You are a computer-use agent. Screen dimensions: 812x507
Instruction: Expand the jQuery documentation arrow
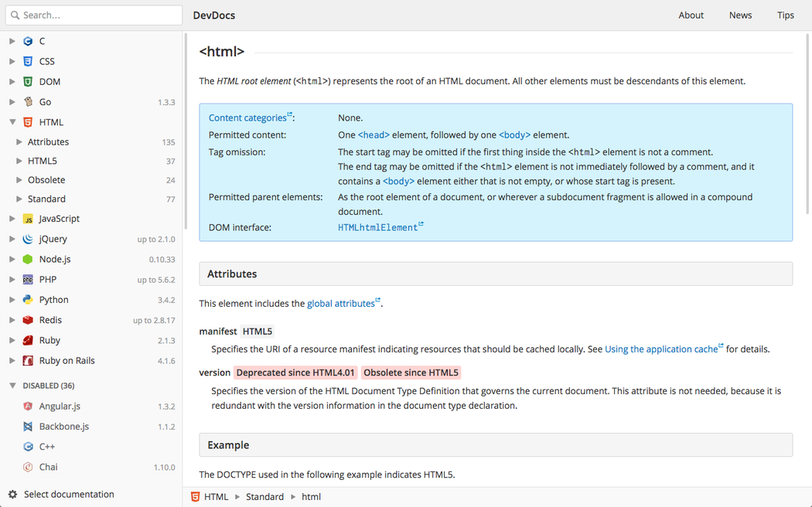pos(12,240)
